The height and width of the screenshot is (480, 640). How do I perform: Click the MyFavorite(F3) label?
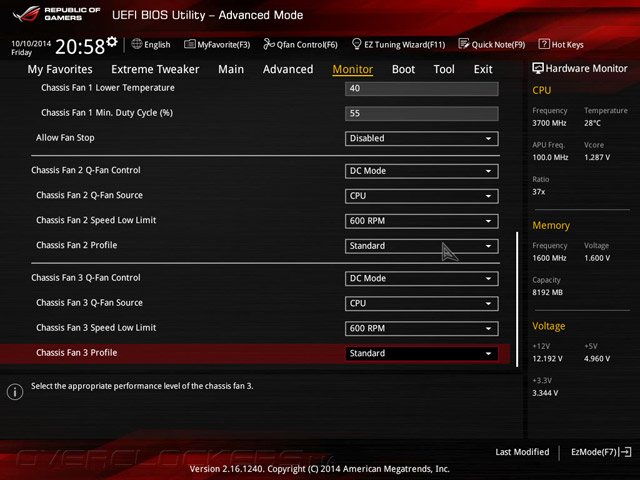(224, 44)
